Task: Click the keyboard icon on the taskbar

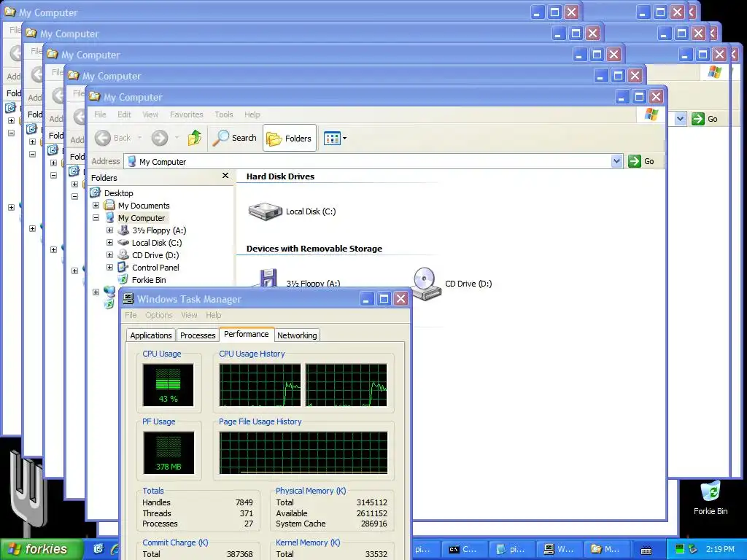Action: click(646, 551)
